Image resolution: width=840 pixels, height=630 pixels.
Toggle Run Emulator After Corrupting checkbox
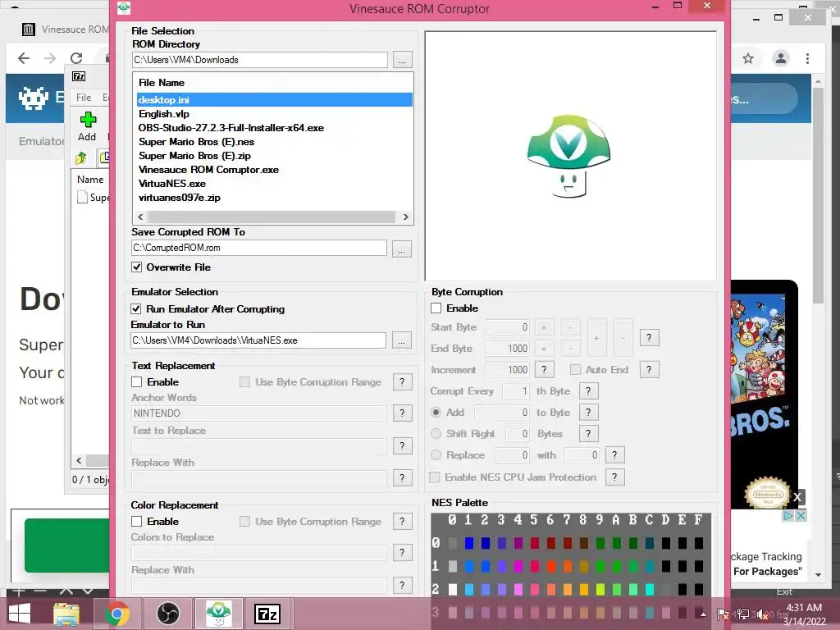pos(136,308)
